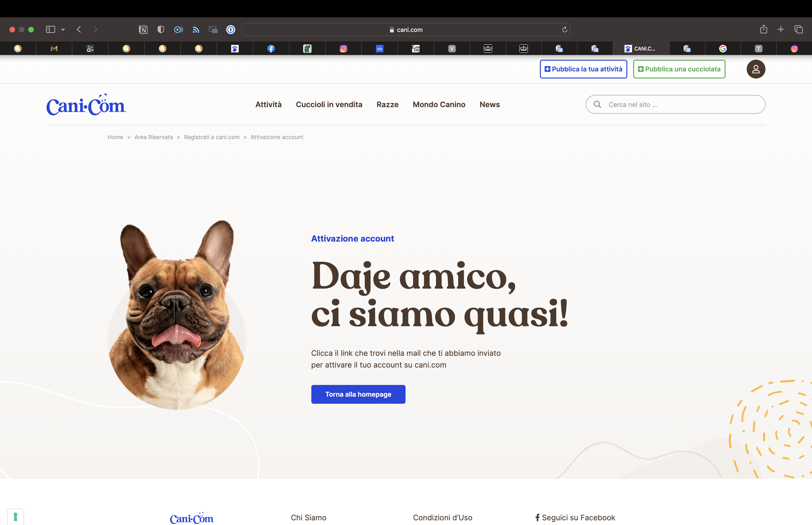Click the picture-in-picture extension icon
Viewport: 812px width, 525px height.
point(213,30)
